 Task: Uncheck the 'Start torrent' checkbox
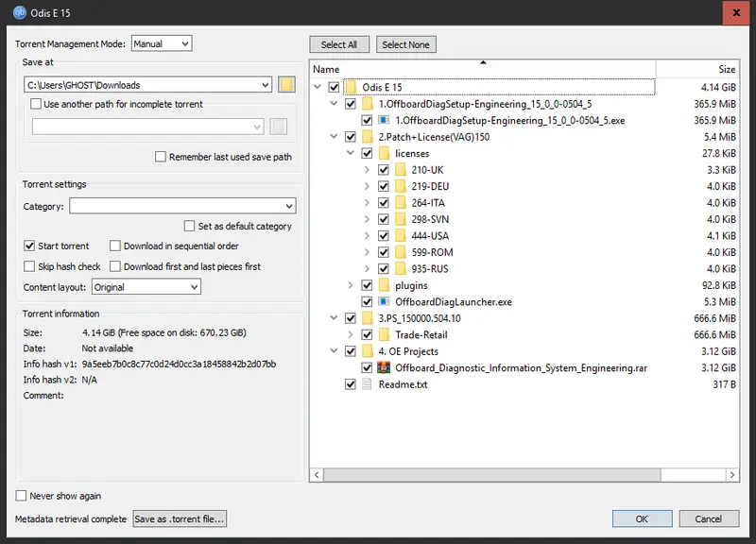pyautogui.click(x=29, y=246)
